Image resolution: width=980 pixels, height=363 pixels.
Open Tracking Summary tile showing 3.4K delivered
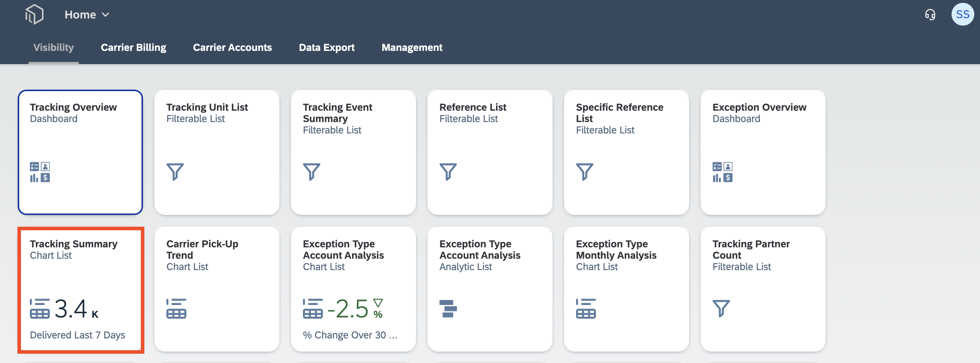pos(81,289)
